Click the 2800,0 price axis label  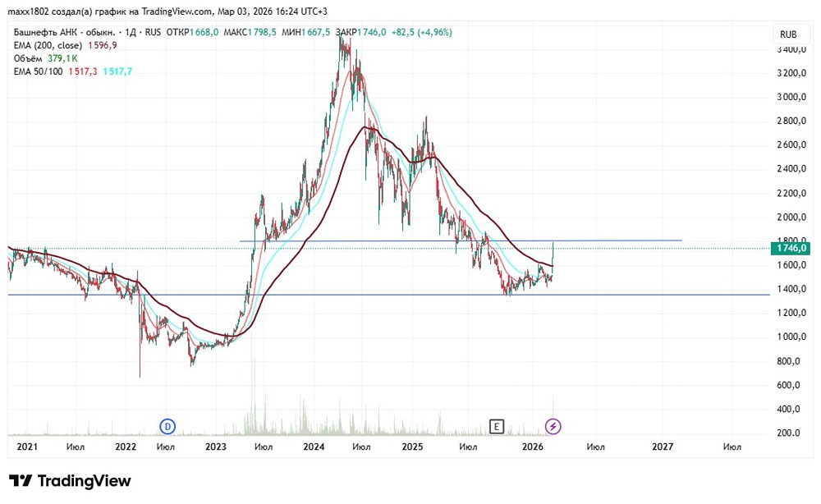click(791, 121)
